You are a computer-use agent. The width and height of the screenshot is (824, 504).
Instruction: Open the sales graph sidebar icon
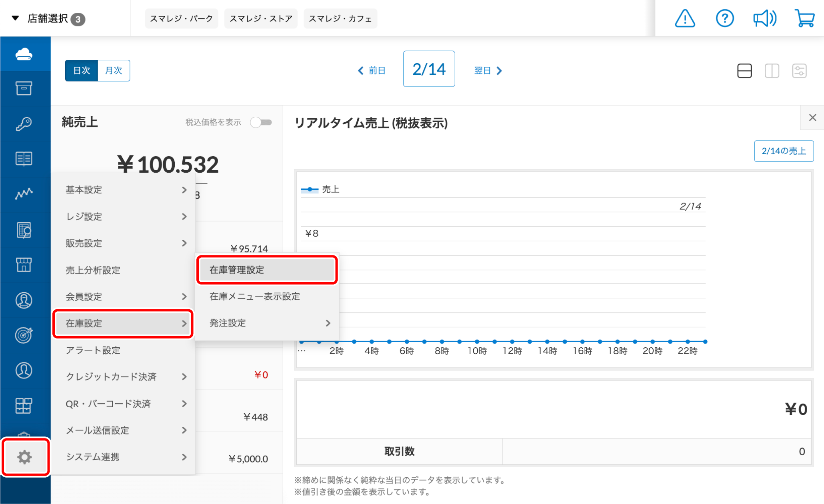pos(24,194)
